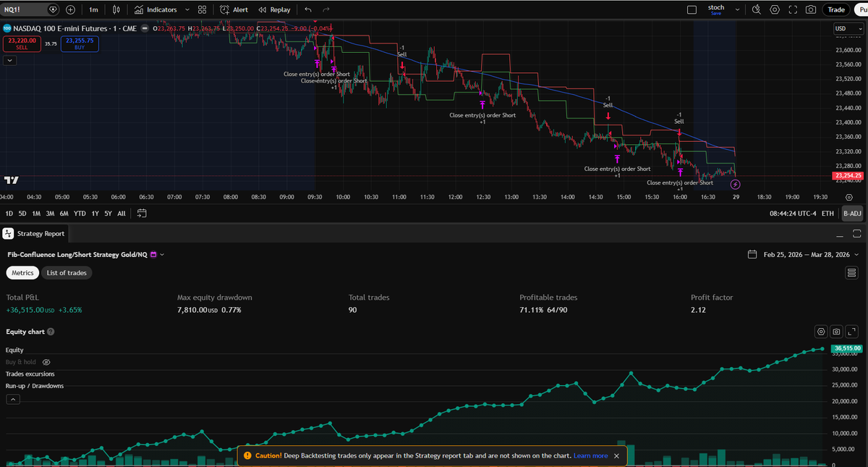
Task: Open the Learn more link about Deep Backtesting
Action: click(591, 455)
